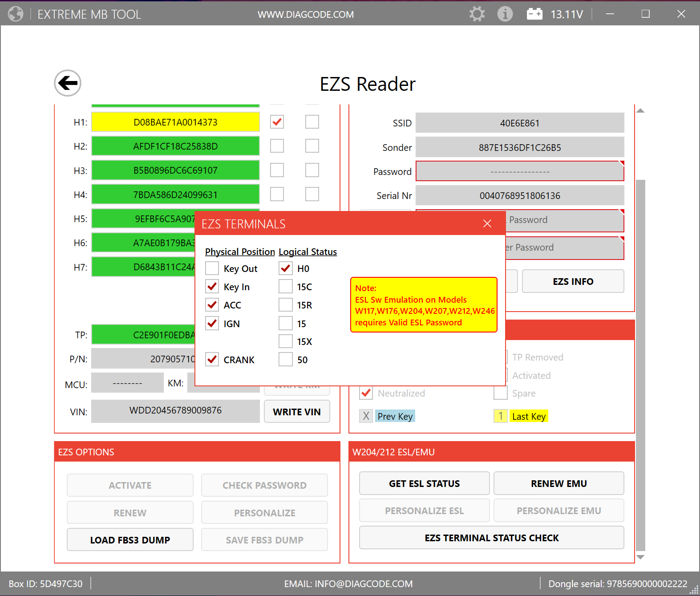This screenshot has height=596, width=700.
Task: Click the battery voltage icon
Action: [x=534, y=14]
